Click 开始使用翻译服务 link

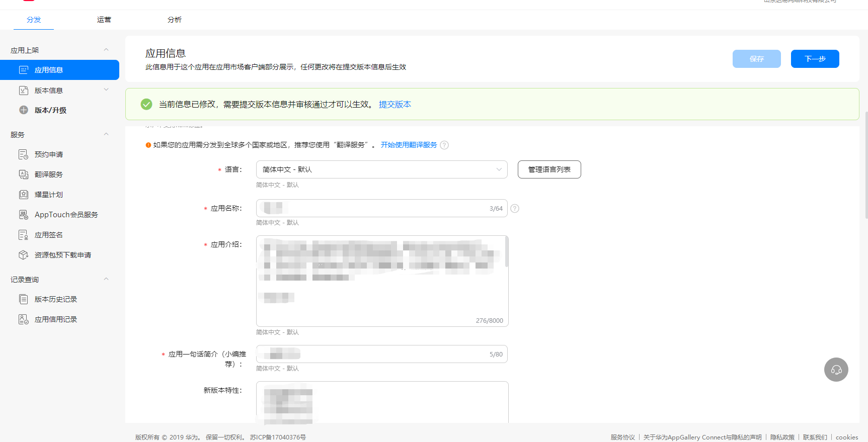[x=409, y=145]
